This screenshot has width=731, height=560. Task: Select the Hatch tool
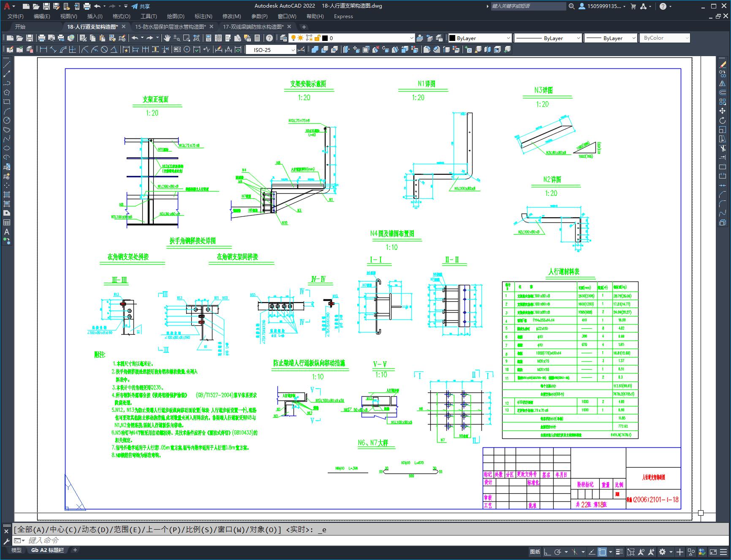pos(7,195)
